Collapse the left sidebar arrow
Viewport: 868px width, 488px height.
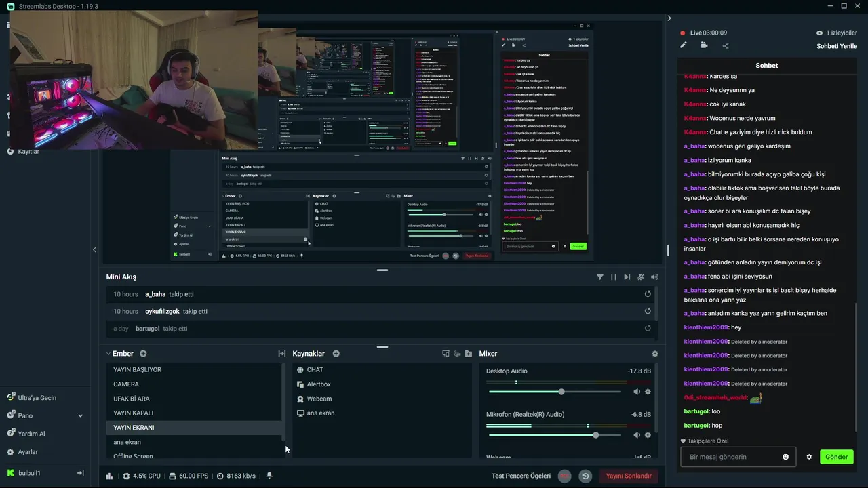tap(94, 250)
